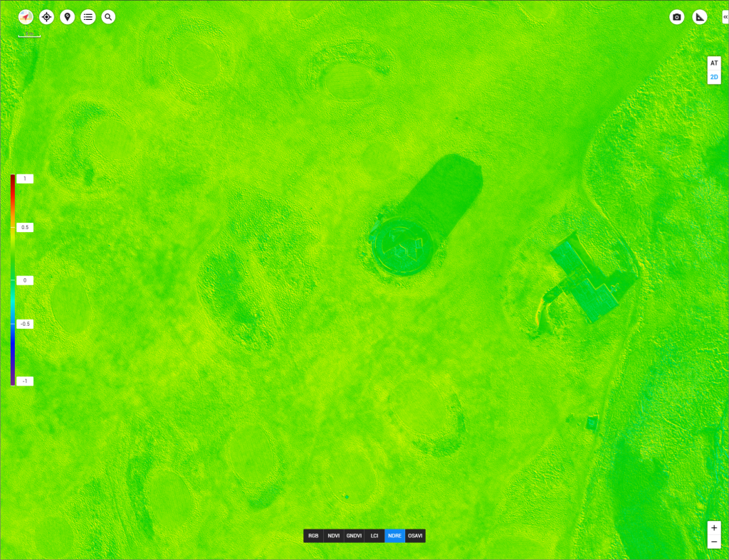Select the LCI index layer

tap(374, 536)
